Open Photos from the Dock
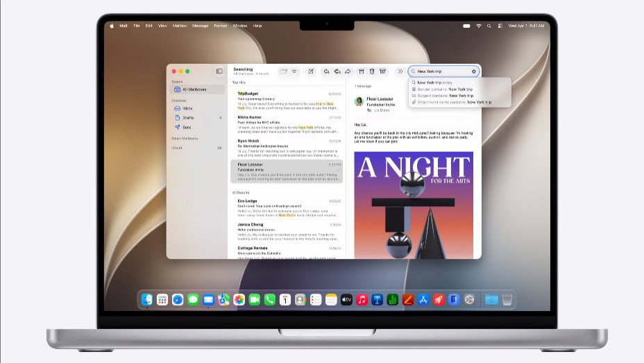This screenshot has width=644, height=363. (x=239, y=300)
